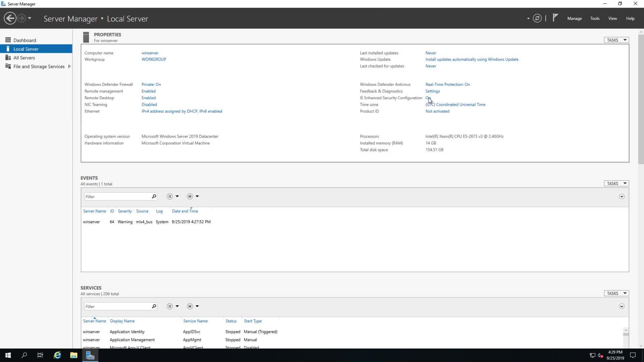Open Task View on the taskbar
The width and height of the screenshot is (644, 362).
click(40, 355)
